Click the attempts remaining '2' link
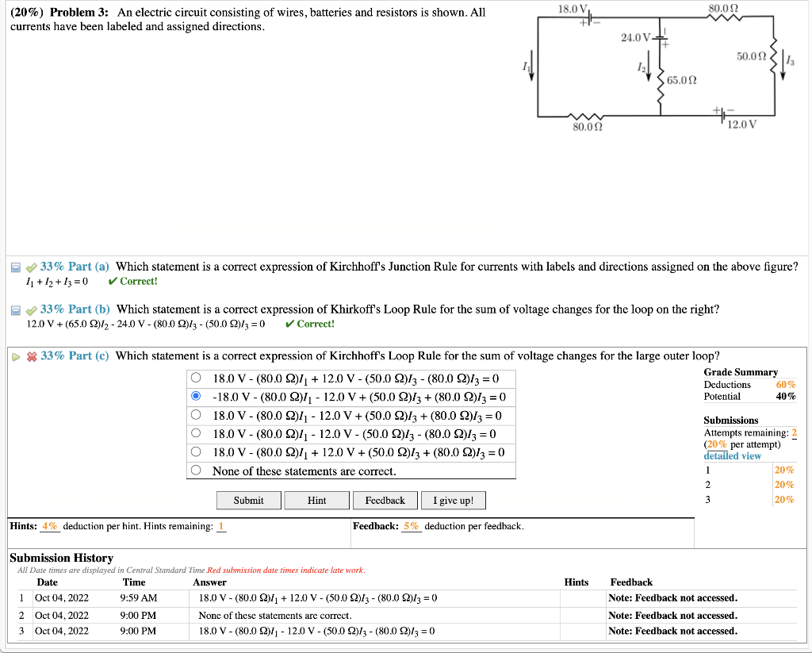Image resolution: width=812 pixels, height=653 pixels. (794, 432)
